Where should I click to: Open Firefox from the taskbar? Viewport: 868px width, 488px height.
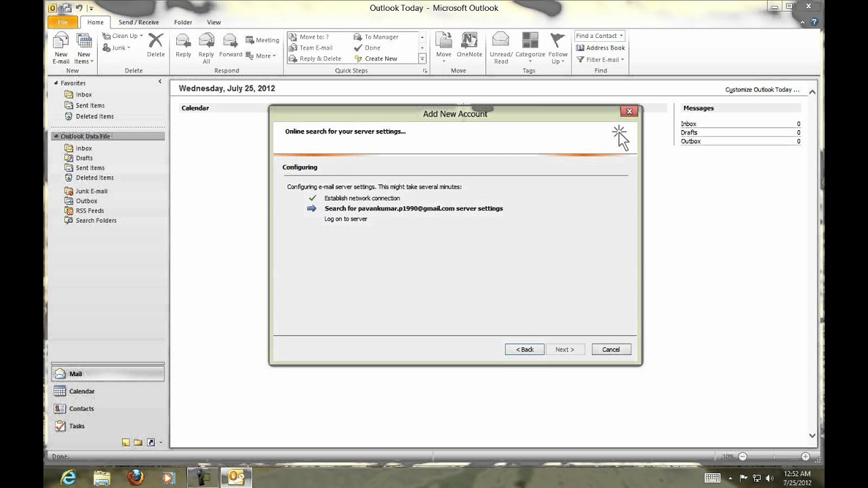[135, 477]
